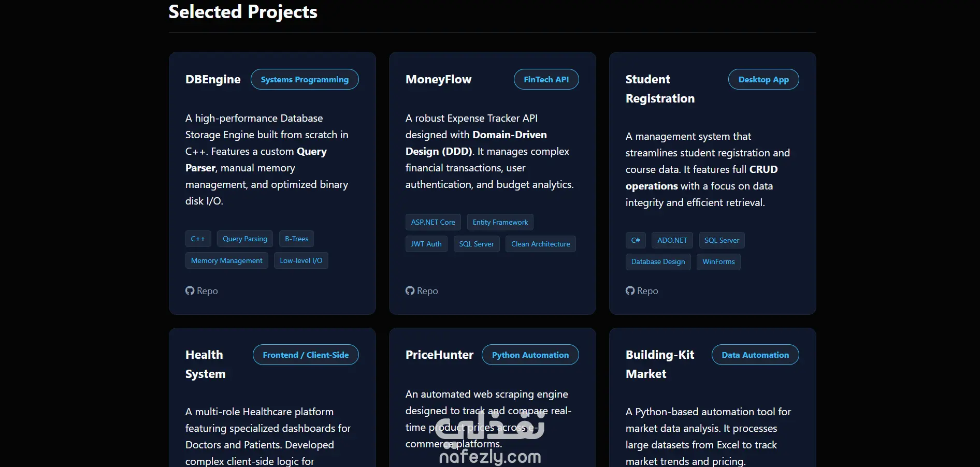Click the Building-Kit Market project title
980x467 pixels.
[660, 364]
